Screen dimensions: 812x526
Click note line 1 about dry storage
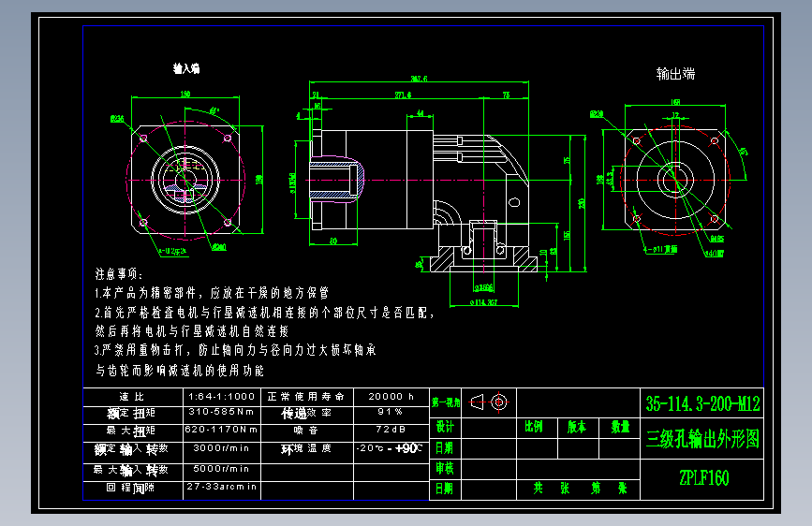tap(212, 293)
